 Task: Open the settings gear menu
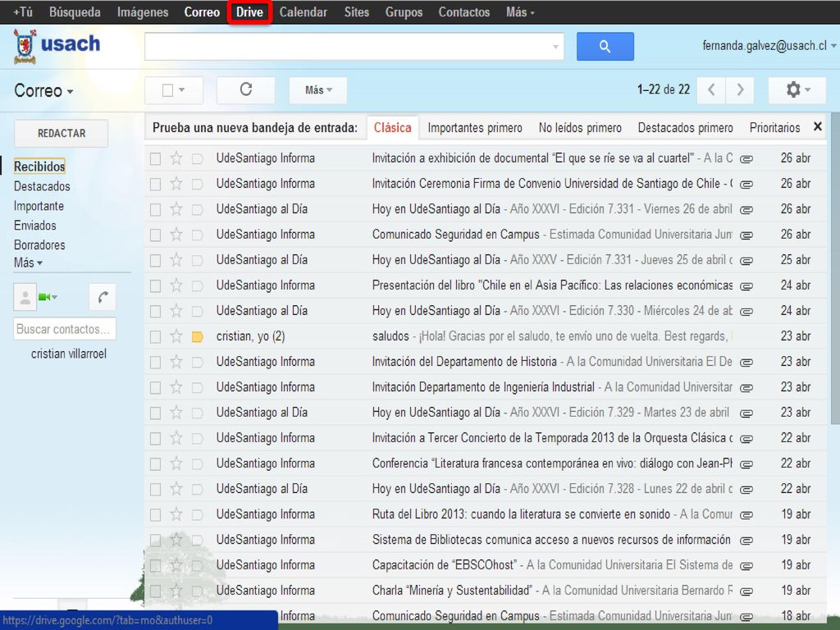797,89
